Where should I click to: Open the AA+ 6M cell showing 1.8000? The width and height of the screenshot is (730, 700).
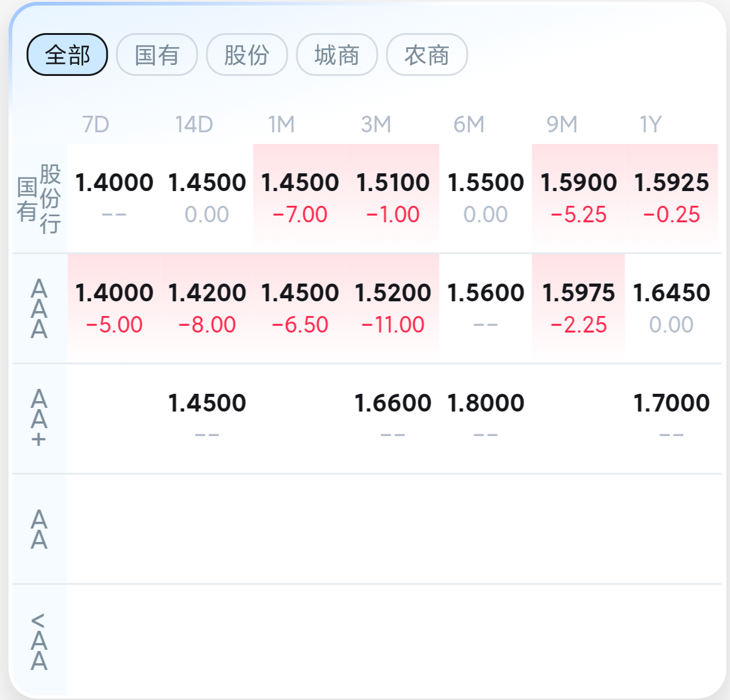tap(486, 418)
